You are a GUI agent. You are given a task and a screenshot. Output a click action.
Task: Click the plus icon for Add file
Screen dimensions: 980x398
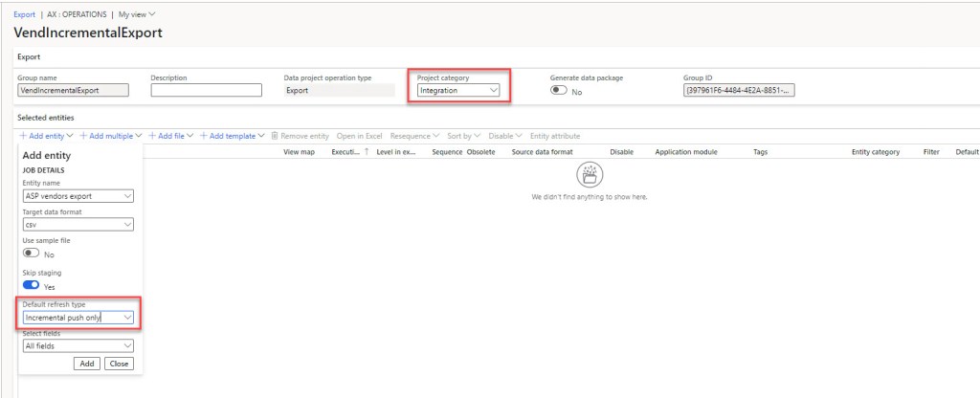tap(152, 136)
